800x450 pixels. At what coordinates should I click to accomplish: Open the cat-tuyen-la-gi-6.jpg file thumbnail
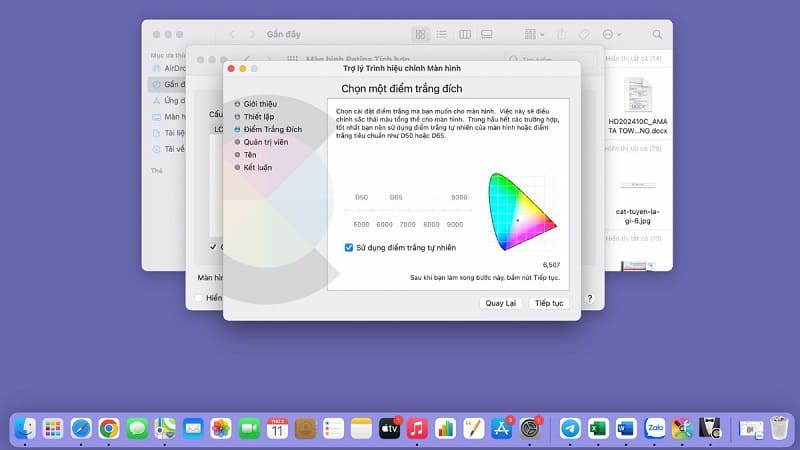pos(637,190)
